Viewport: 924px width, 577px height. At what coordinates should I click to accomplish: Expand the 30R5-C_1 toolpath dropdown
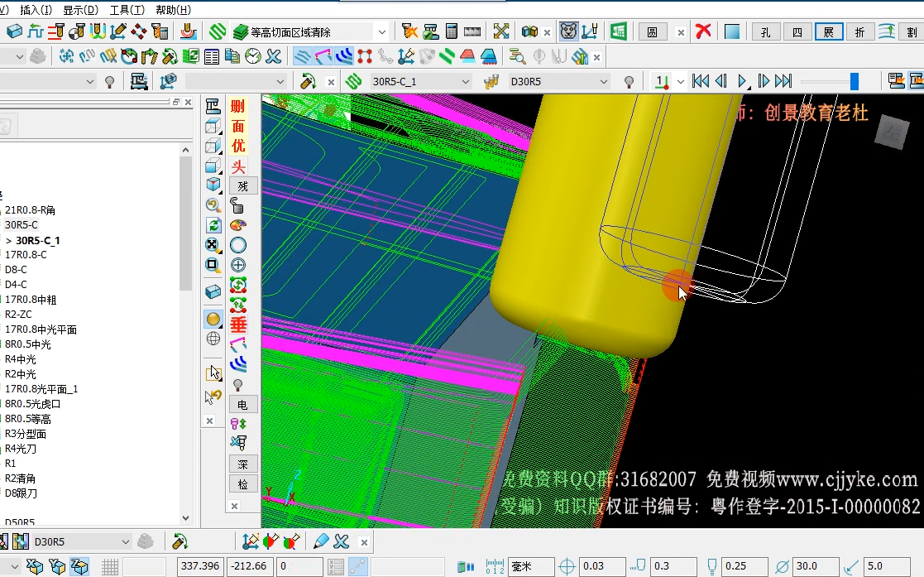tap(466, 81)
